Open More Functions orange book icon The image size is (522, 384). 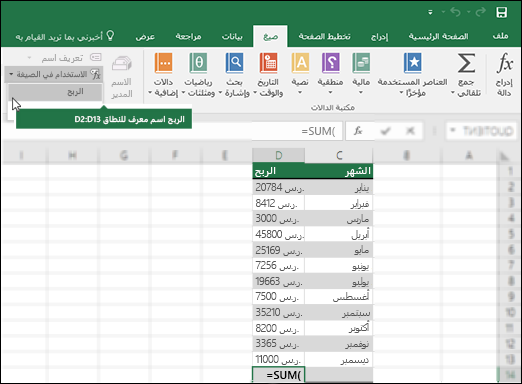pos(163,63)
